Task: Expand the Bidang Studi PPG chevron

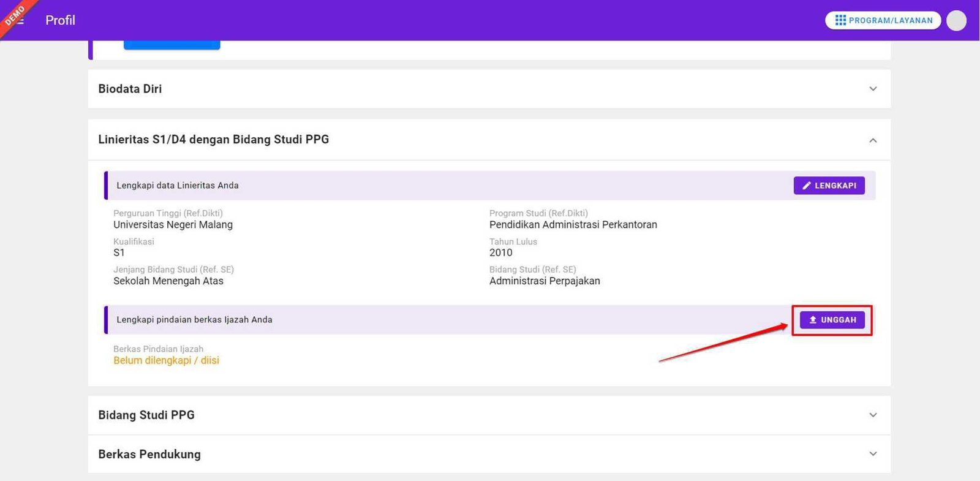Action: pos(873,415)
